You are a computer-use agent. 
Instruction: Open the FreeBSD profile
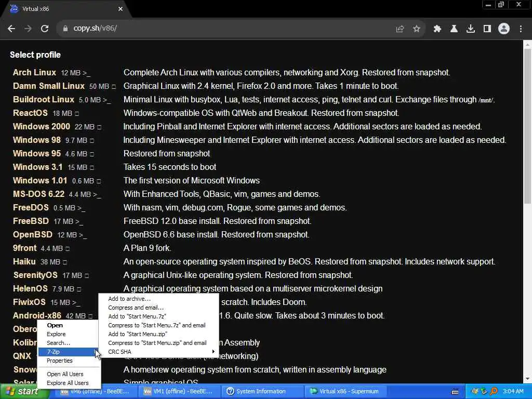pyautogui.click(x=31, y=221)
